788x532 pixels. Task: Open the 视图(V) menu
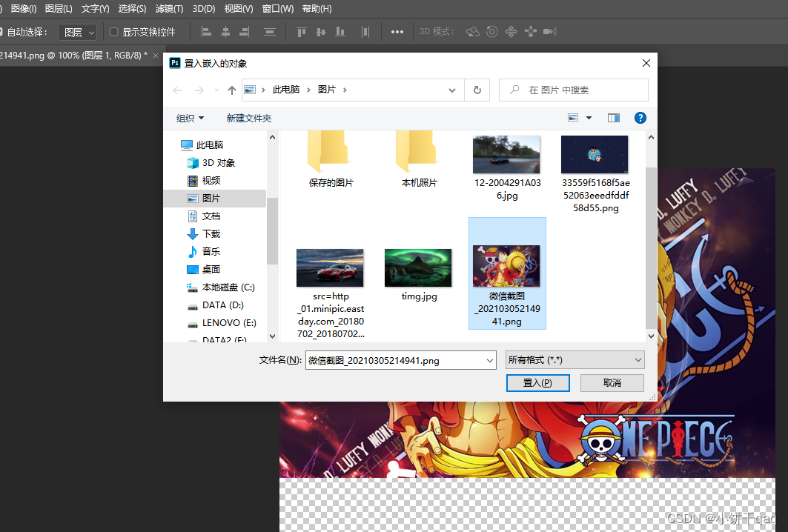[x=239, y=9]
